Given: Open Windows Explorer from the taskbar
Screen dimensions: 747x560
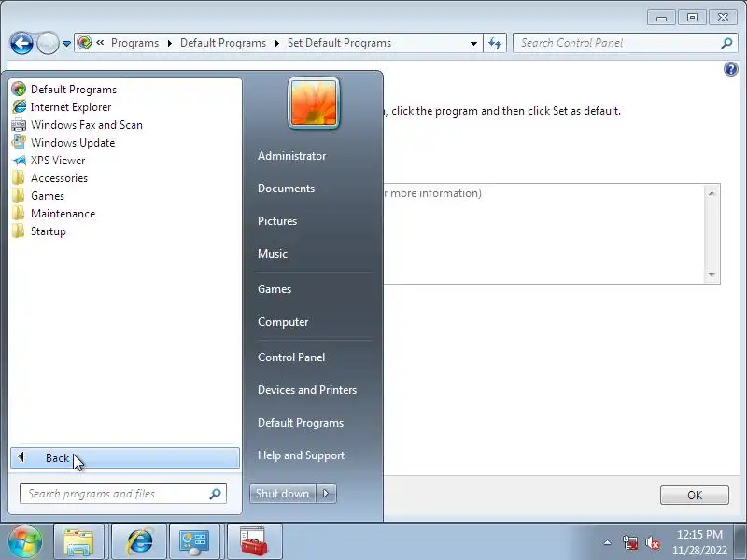Looking at the screenshot, I should pos(78,541).
